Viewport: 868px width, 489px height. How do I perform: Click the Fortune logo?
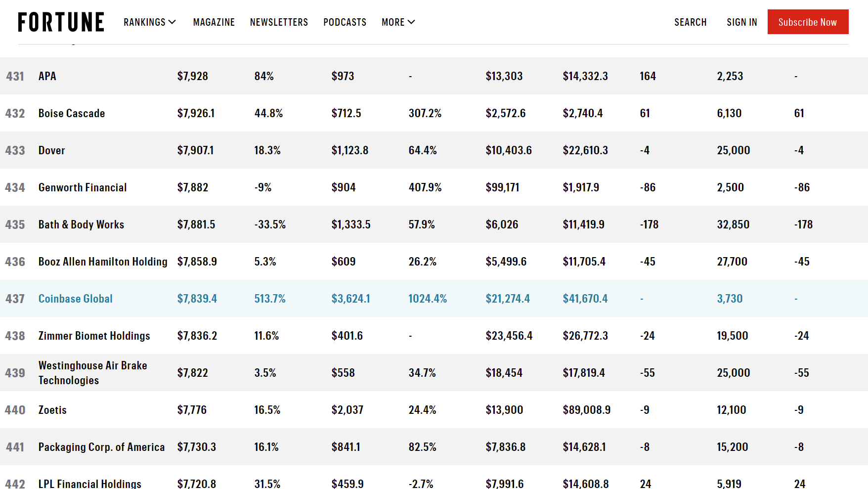coord(61,22)
